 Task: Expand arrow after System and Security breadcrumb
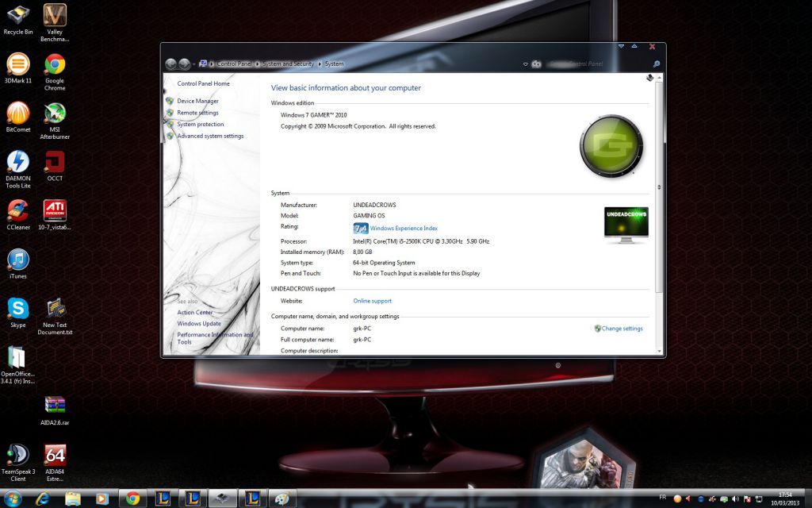pos(320,63)
